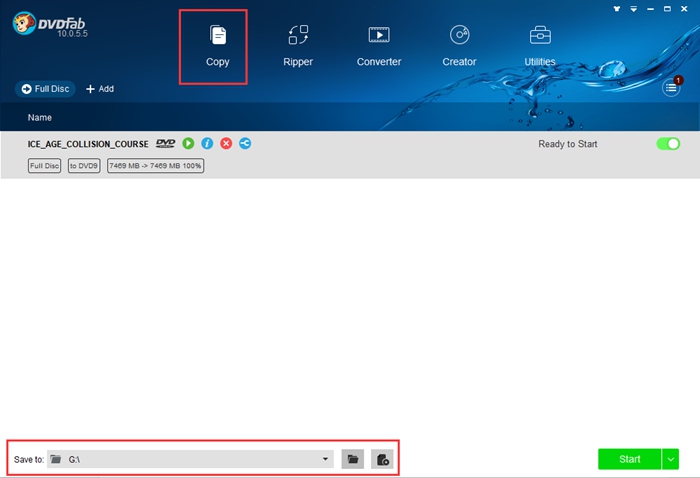Open the Utilities toolbox
Viewport: 700px width, 478px height.
pyautogui.click(x=540, y=46)
